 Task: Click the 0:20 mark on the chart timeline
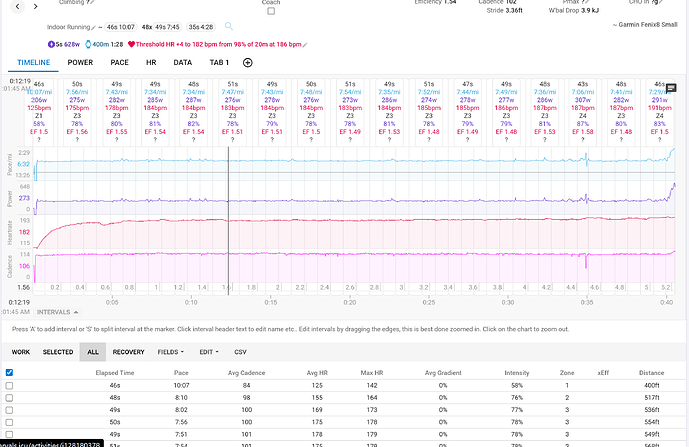point(349,300)
